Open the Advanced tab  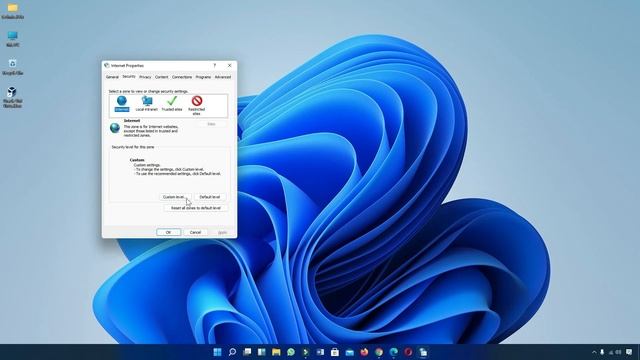(223, 77)
